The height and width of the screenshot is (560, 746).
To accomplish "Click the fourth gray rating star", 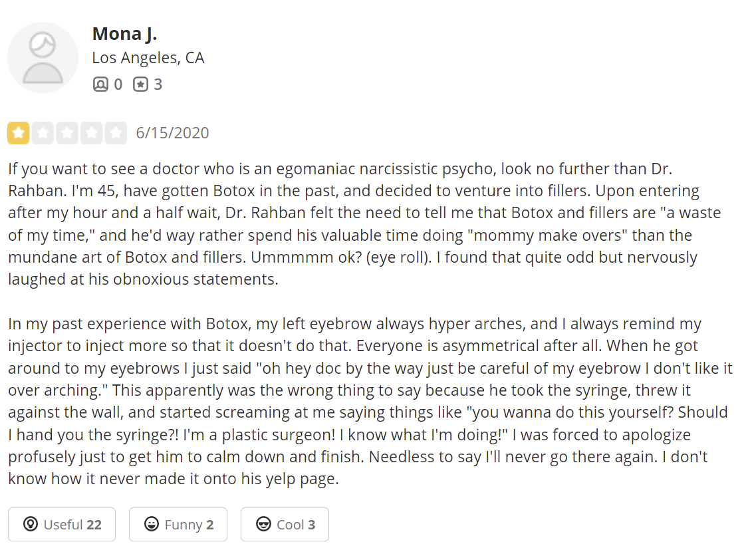I will click(x=91, y=133).
